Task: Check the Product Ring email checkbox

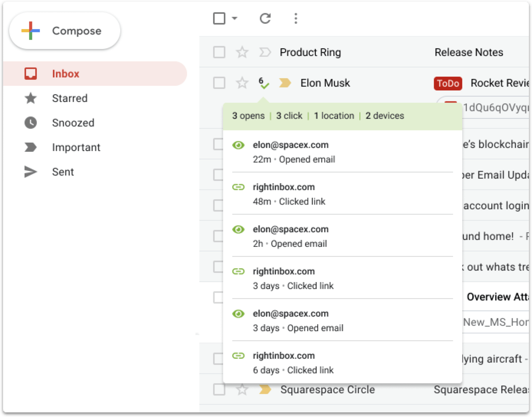Action: click(x=219, y=52)
